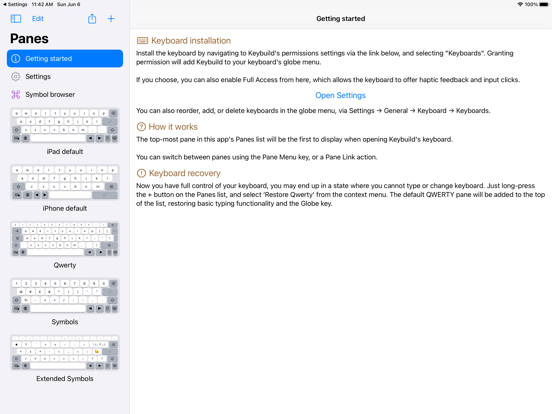
Task: Select the iPad default keyboard thumbnail
Action: pos(65,125)
